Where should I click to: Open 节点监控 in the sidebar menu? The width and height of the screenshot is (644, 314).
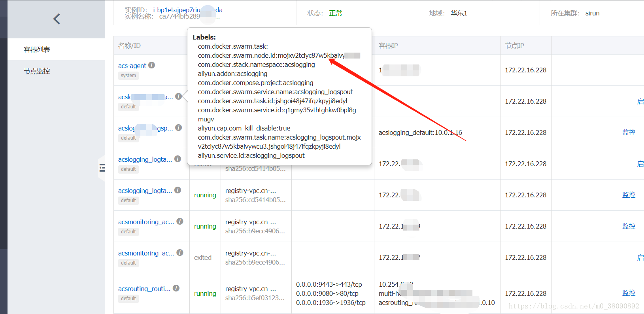coord(37,71)
